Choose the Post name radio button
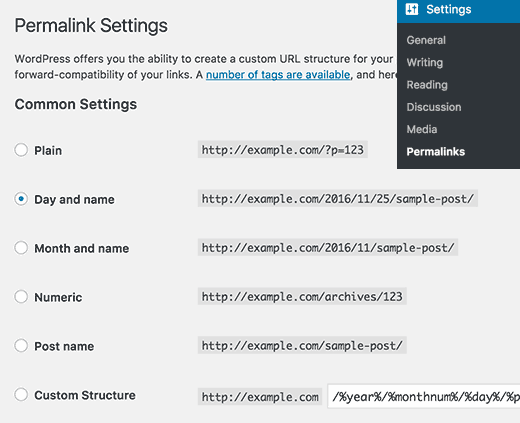The width and height of the screenshot is (520, 423). (21, 346)
